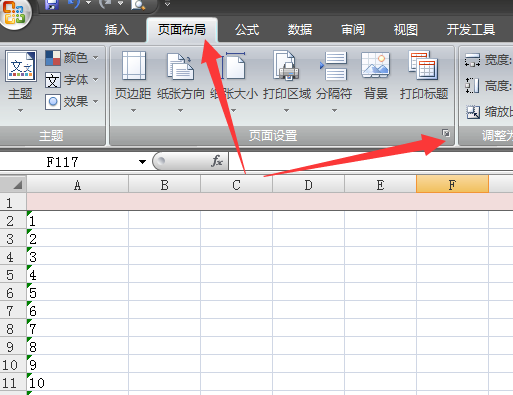
Task: Expand the Redo history dropdown arrow
Action: click(x=120, y=3)
